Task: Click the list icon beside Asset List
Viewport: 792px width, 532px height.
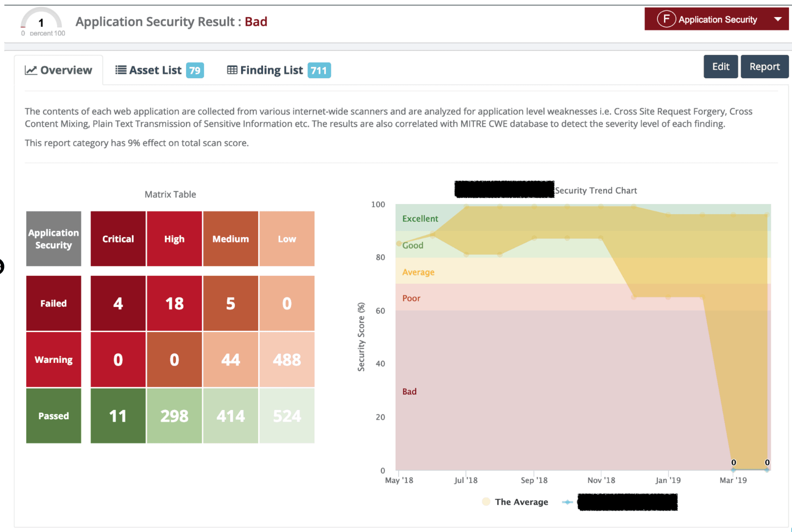Action: pyautogui.click(x=120, y=70)
